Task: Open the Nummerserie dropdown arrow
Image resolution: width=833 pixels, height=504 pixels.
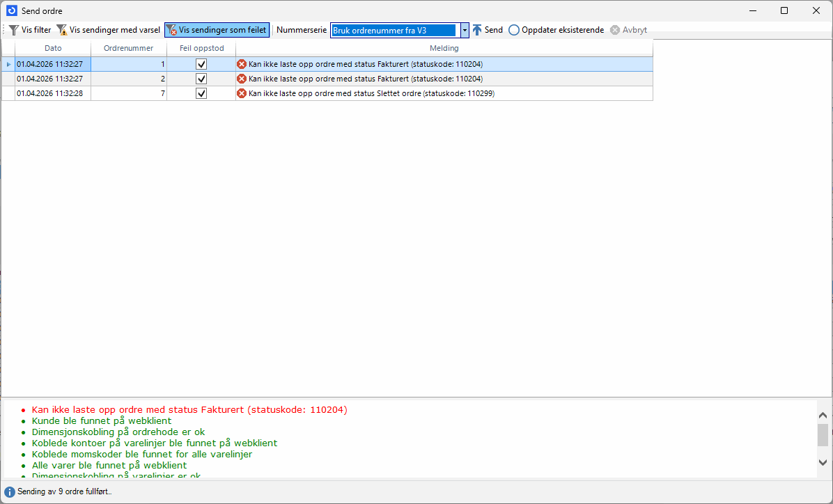Action: [x=465, y=31]
